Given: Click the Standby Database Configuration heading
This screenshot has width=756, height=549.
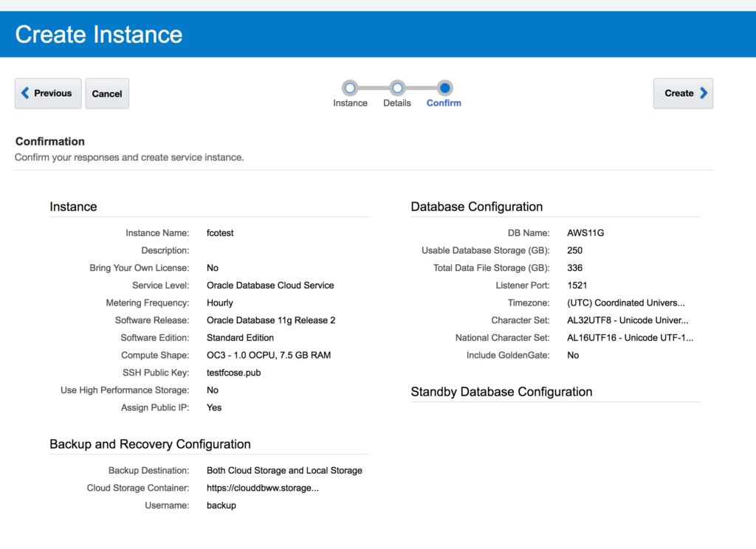Looking at the screenshot, I should click(x=501, y=392).
